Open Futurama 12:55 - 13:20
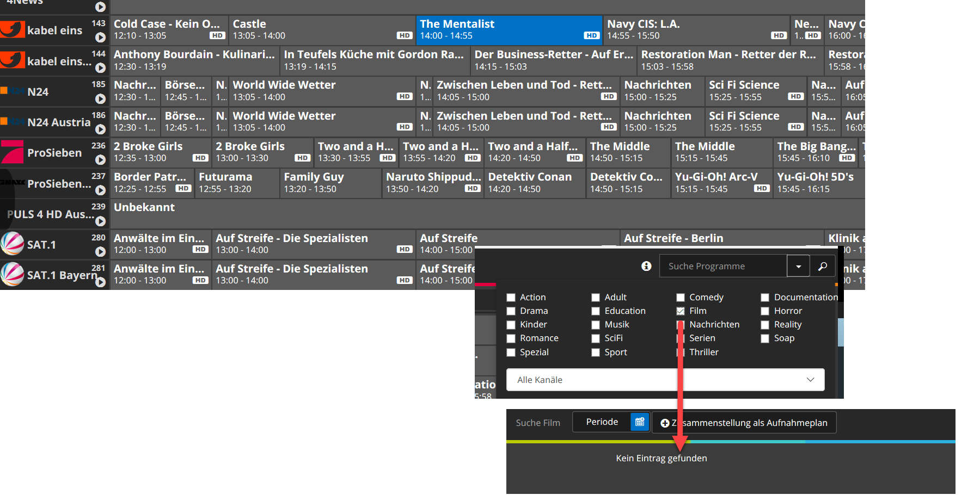 tap(237, 183)
